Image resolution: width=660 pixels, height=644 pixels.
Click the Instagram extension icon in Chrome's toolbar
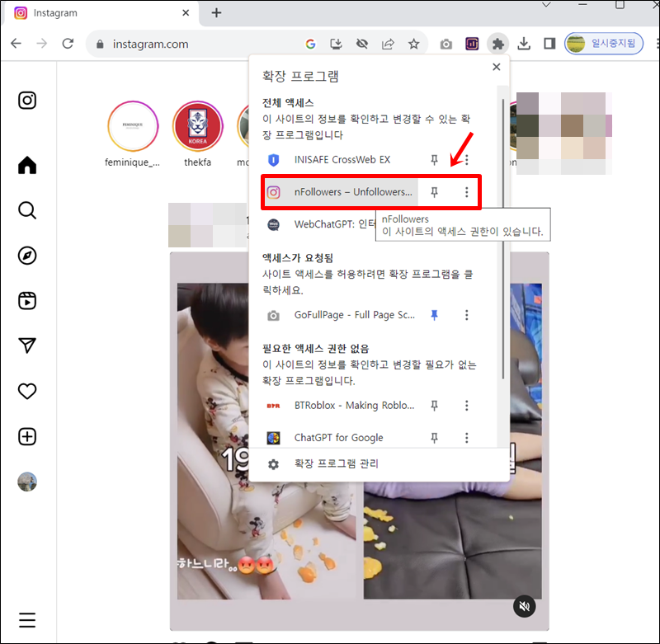(x=472, y=44)
